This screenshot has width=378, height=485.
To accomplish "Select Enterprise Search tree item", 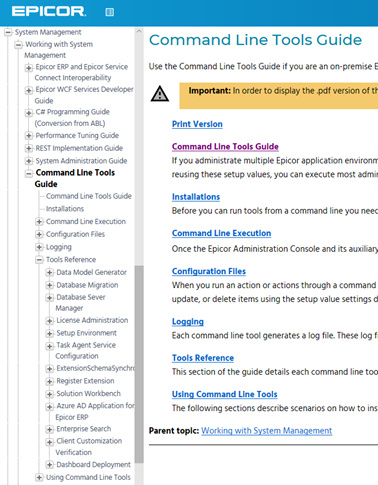I will pyautogui.click(x=84, y=429).
